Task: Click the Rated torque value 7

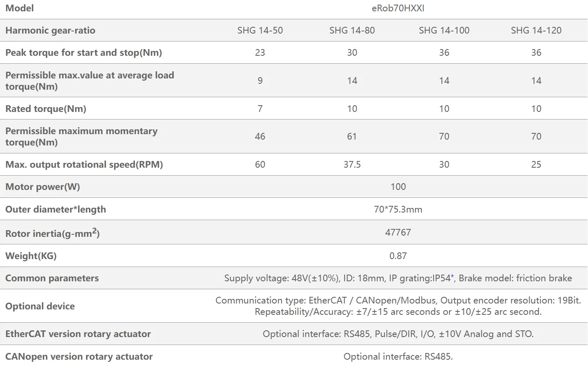Action: click(x=260, y=109)
